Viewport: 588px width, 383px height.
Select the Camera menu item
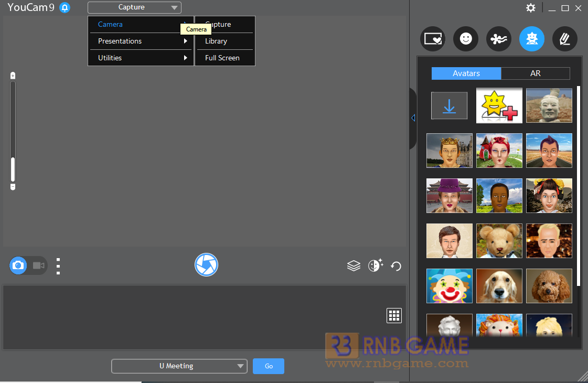[x=141, y=24]
